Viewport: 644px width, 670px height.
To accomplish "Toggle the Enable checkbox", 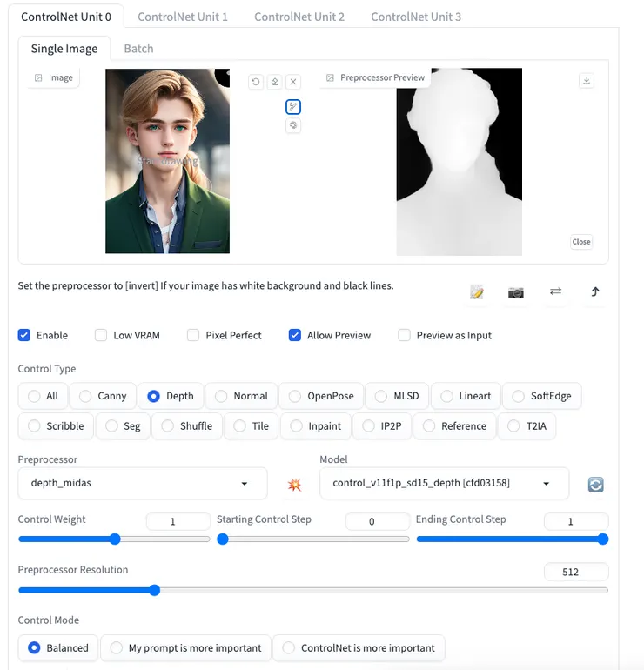I will [24, 335].
